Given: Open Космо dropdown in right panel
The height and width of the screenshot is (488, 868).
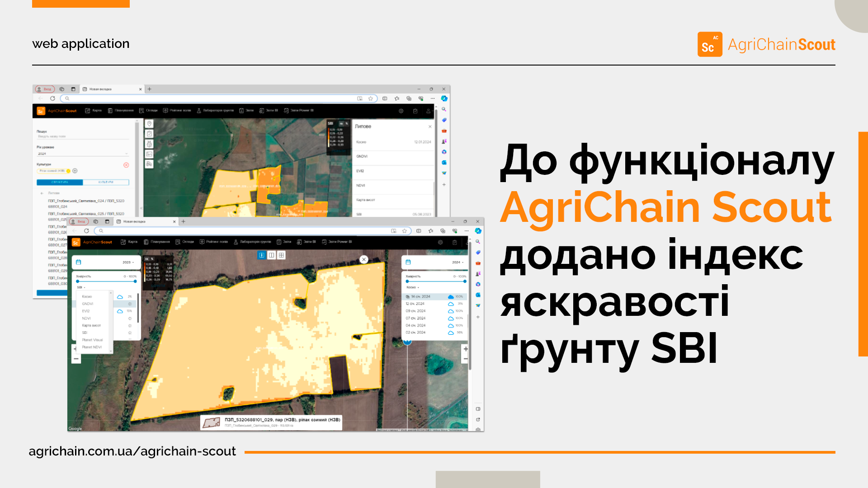Looking at the screenshot, I should tap(413, 287).
